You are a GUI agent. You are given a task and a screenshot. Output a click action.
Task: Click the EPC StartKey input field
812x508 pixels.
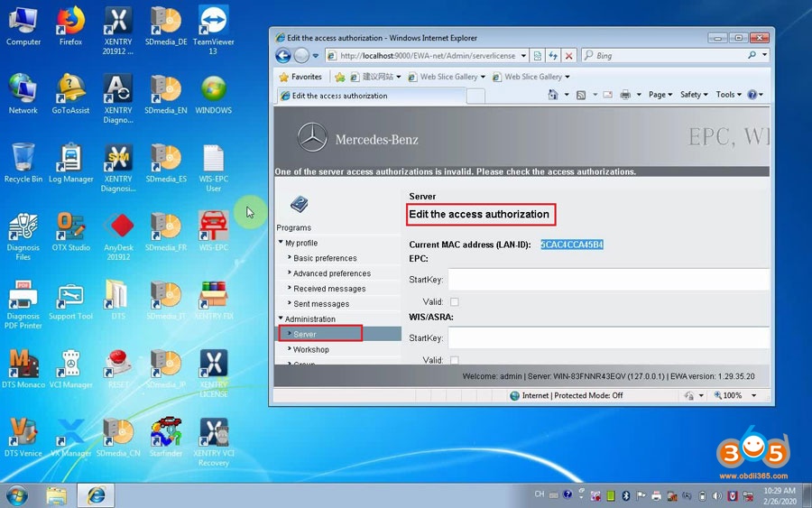pyautogui.click(x=608, y=280)
